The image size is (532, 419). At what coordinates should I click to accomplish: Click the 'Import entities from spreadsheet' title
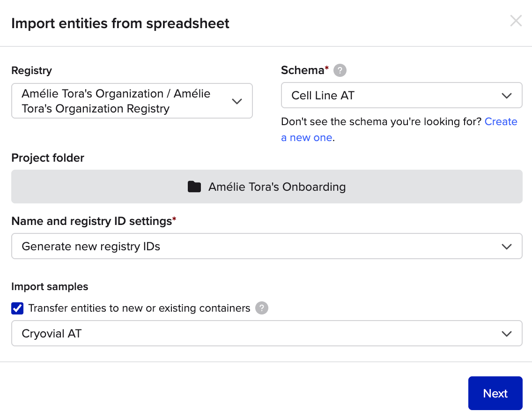click(x=120, y=23)
